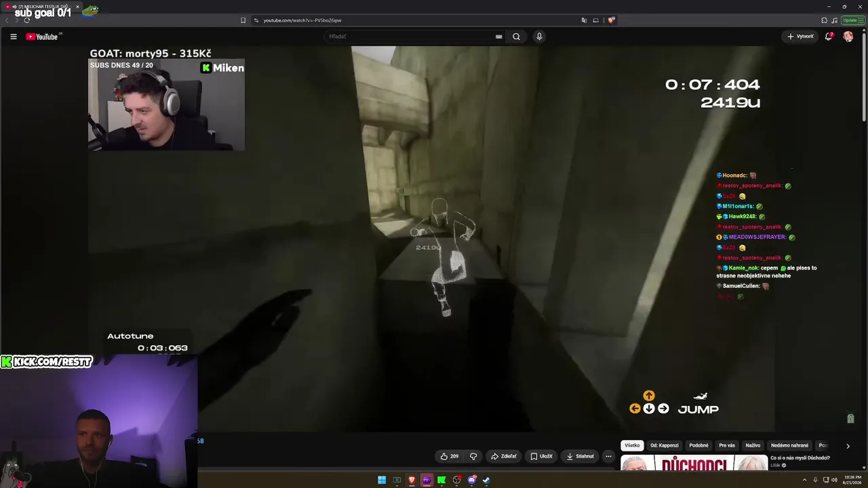
Task: Close the active YouTube browser tab
Action: 77,7
